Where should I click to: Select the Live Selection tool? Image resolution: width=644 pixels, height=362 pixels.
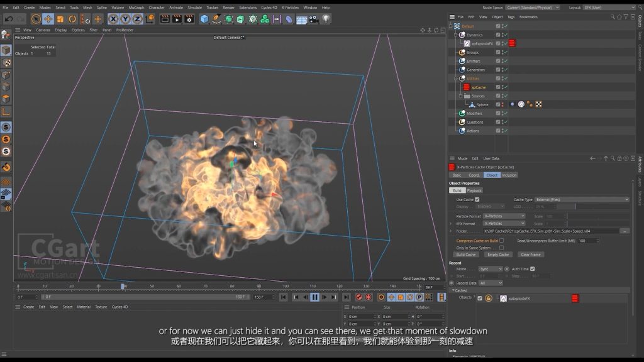36,19
